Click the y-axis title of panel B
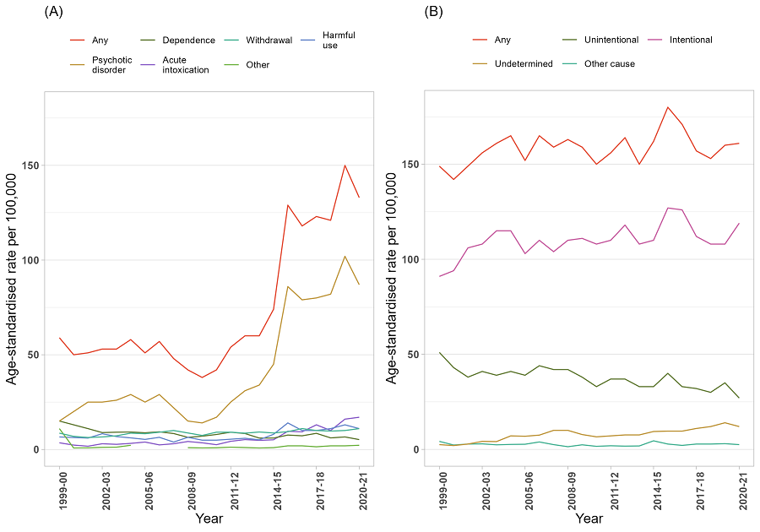Viewport: 760px width, 532px height. click(x=391, y=278)
